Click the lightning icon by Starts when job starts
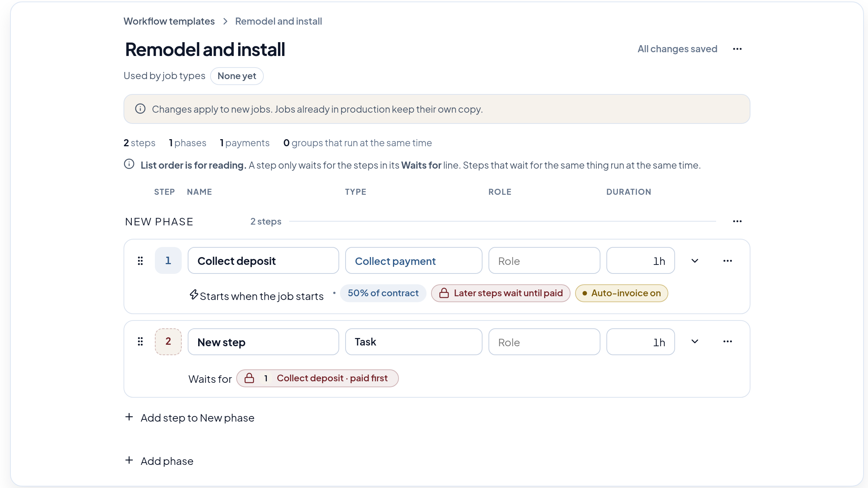Screen dimensions: 868x488 pyautogui.click(x=194, y=294)
